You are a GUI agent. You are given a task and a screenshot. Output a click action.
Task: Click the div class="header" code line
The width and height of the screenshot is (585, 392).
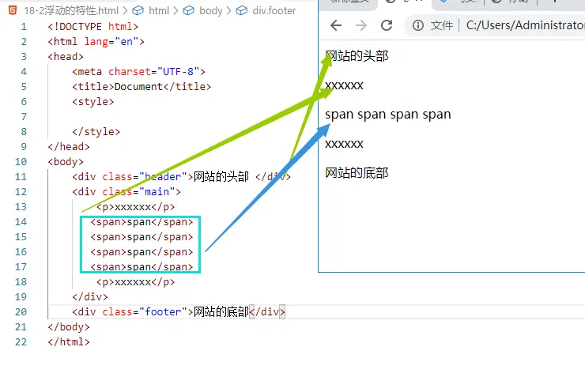pos(181,176)
